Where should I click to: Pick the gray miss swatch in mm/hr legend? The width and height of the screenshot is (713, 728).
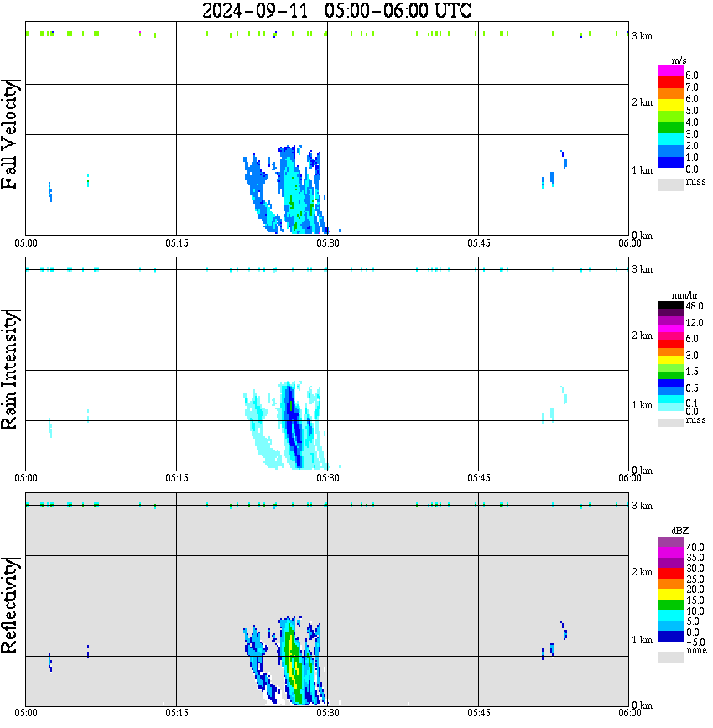[670, 422]
